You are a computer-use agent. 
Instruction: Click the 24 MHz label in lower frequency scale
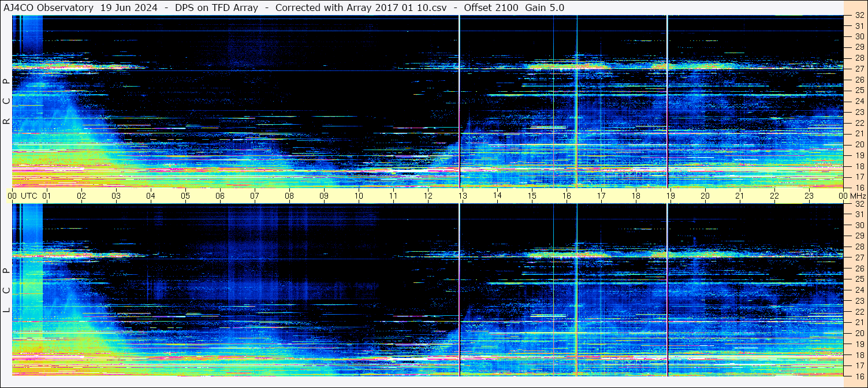pos(859,290)
